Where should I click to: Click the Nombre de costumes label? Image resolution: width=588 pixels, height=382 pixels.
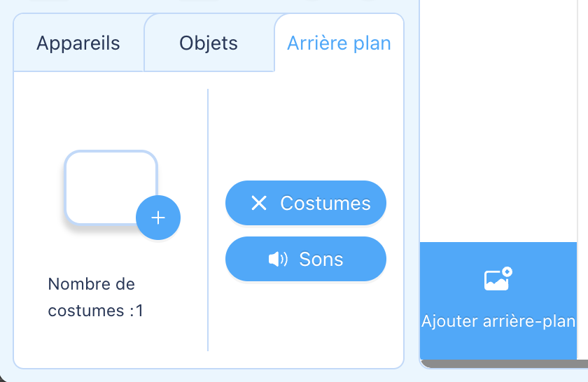(x=96, y=297)
